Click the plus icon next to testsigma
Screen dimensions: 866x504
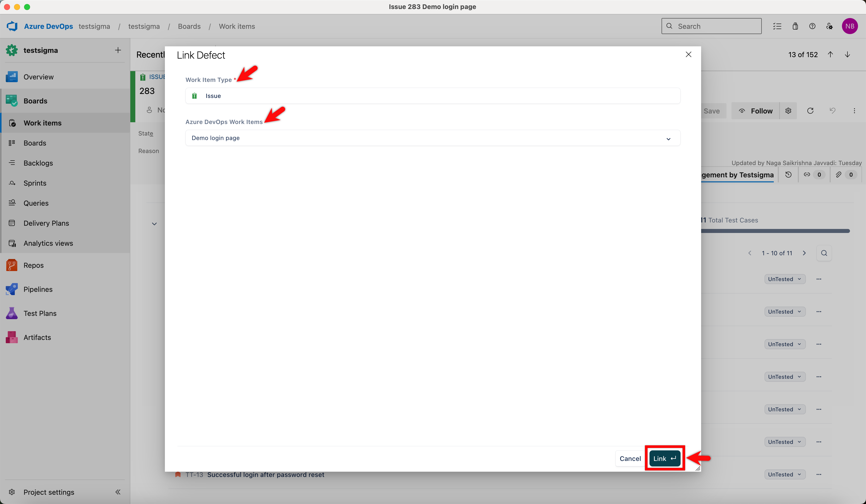(x=118, y=50)
